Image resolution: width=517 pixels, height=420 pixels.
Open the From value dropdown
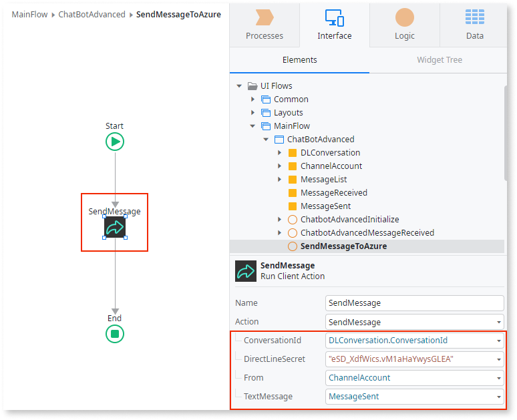(498, 378)
